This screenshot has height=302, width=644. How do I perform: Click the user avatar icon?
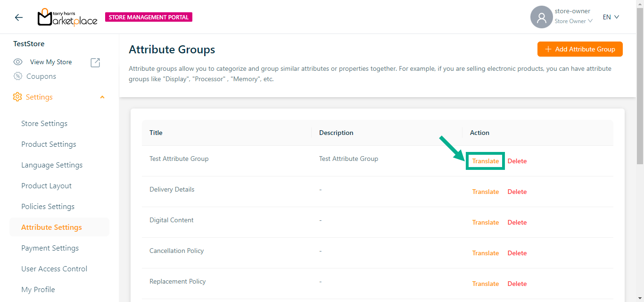coord(541,17)
